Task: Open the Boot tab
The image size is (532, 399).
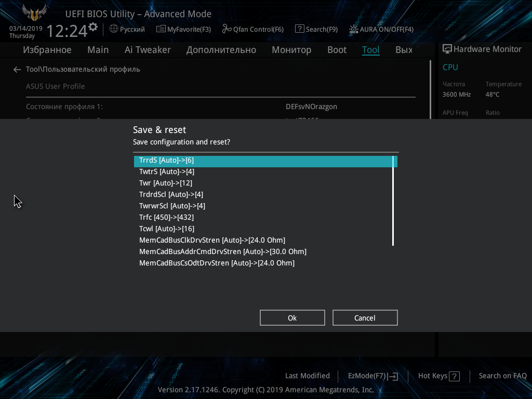Action: pos(337,50)
